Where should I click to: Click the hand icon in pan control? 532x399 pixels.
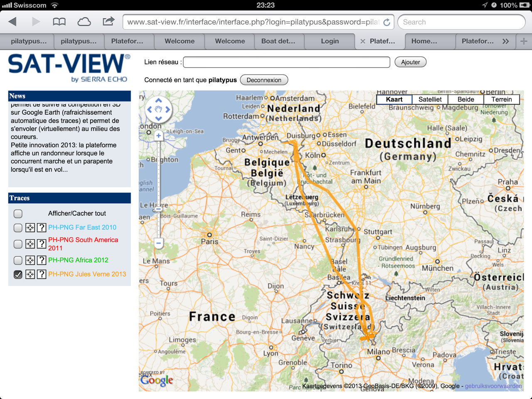click(158, 109)
